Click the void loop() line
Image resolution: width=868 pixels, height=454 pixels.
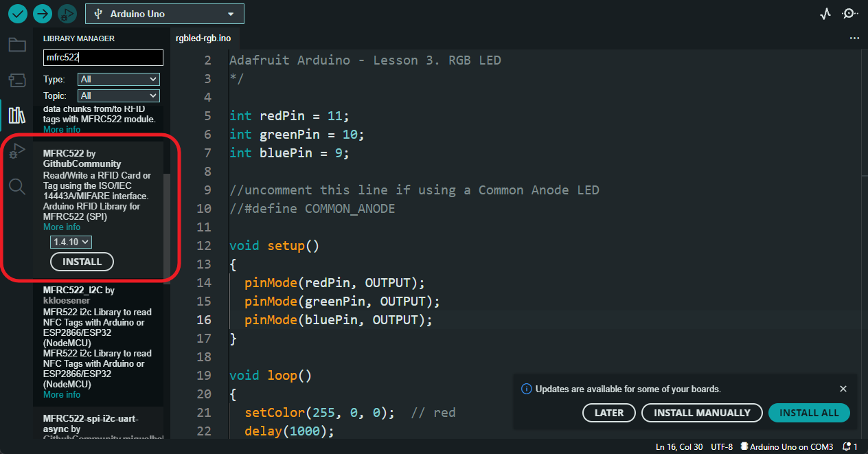click(x=271, y=376)
